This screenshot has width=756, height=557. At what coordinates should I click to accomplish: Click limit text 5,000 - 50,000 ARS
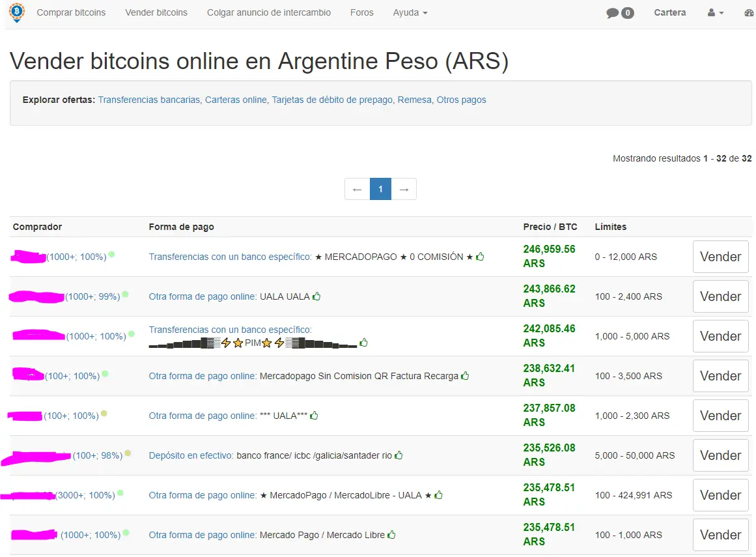pos(634,456)
